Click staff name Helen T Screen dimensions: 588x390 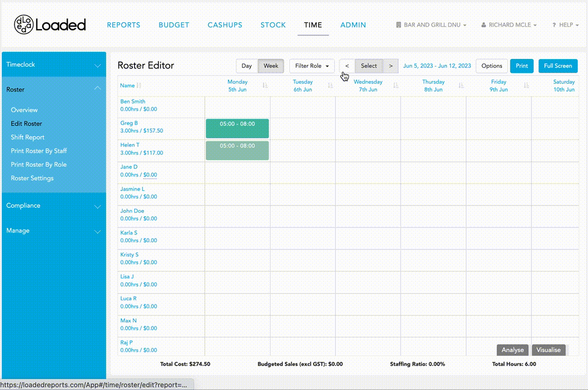130,145
